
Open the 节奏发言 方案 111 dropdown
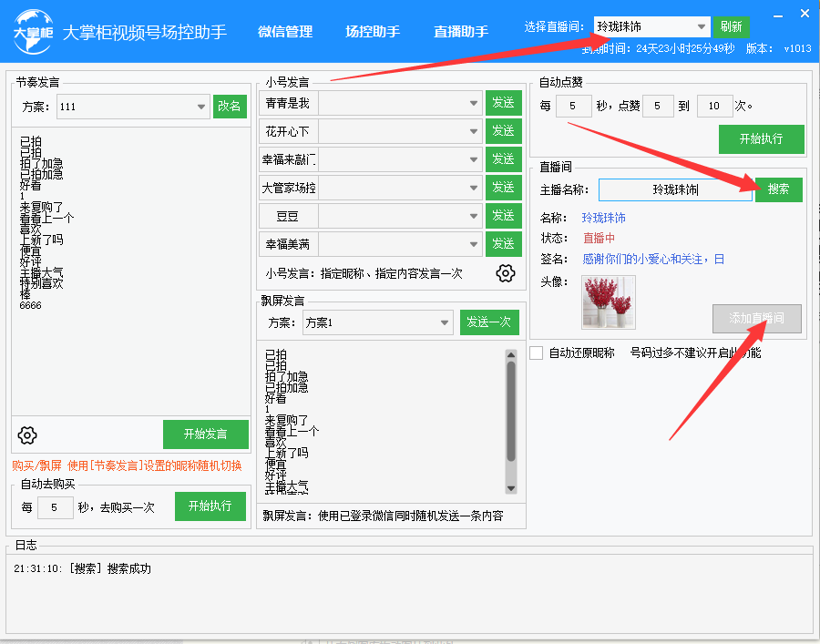click(202, 107)
